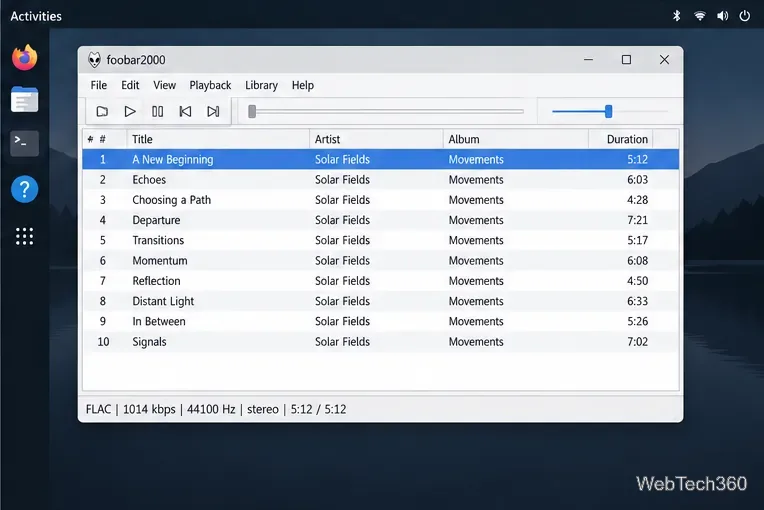Open the Activities overview
The width and height of the screenshot is (764, 510).
click(36, 16)
